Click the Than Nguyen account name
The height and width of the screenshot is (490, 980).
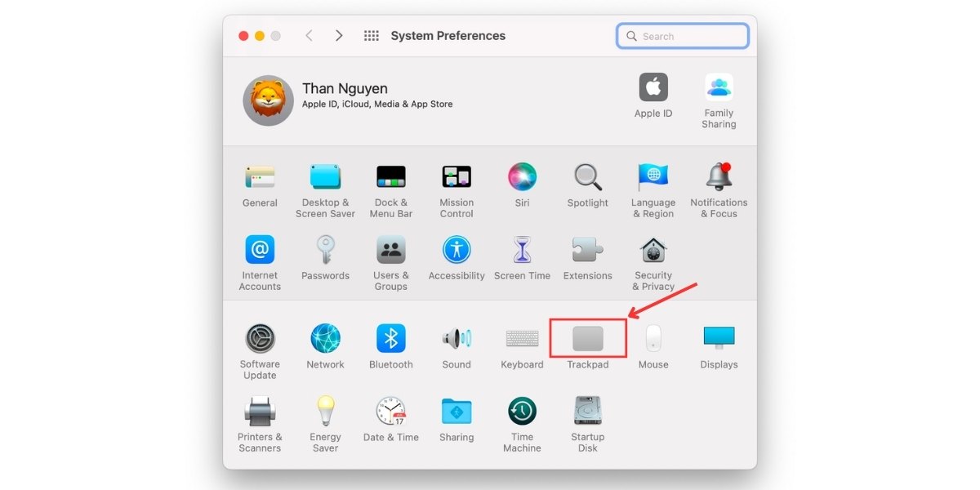[x=345, y=88]
